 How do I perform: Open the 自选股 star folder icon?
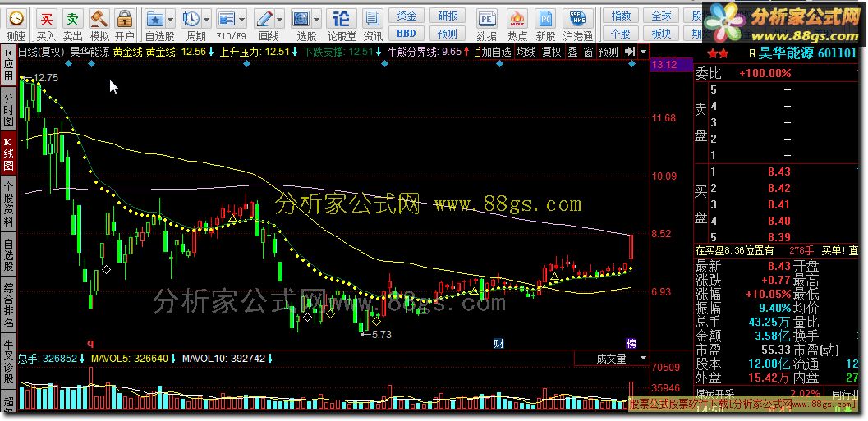[154, 19]
